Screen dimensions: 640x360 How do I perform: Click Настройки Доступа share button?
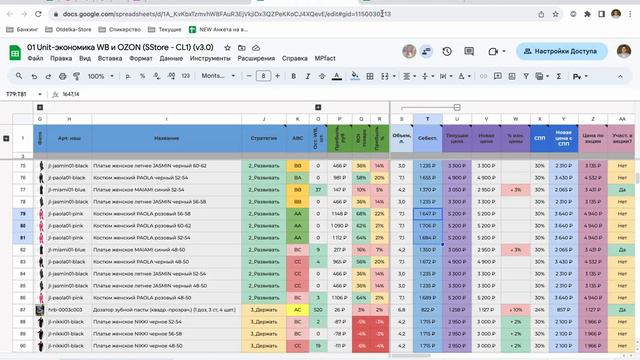[562, 51]
